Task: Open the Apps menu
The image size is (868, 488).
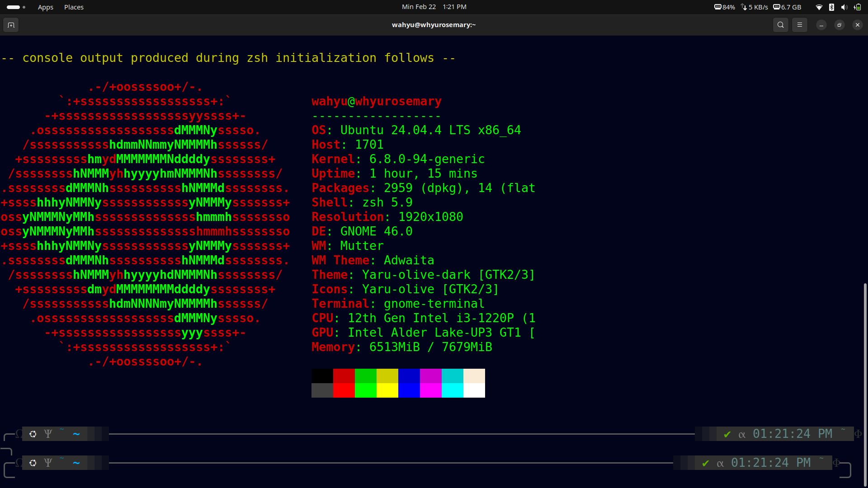Action: [x=45, y=7]
